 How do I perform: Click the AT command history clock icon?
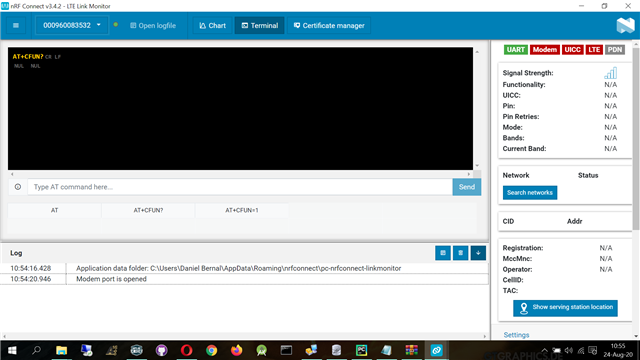18,187
